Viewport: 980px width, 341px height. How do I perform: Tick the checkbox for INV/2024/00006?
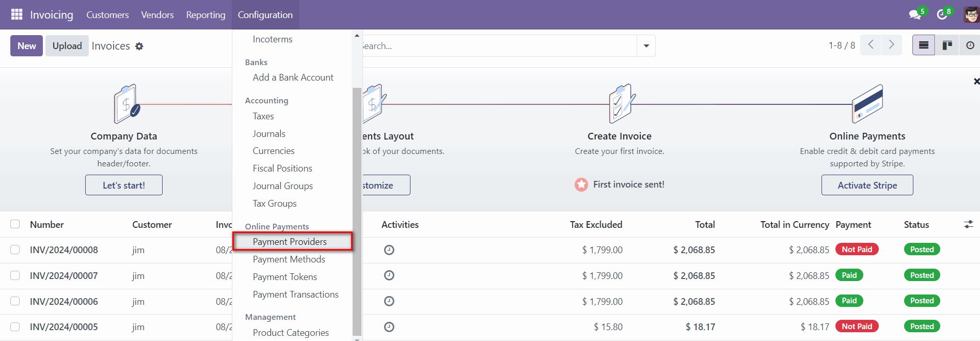pyautogui.click(x=15, y=301)
